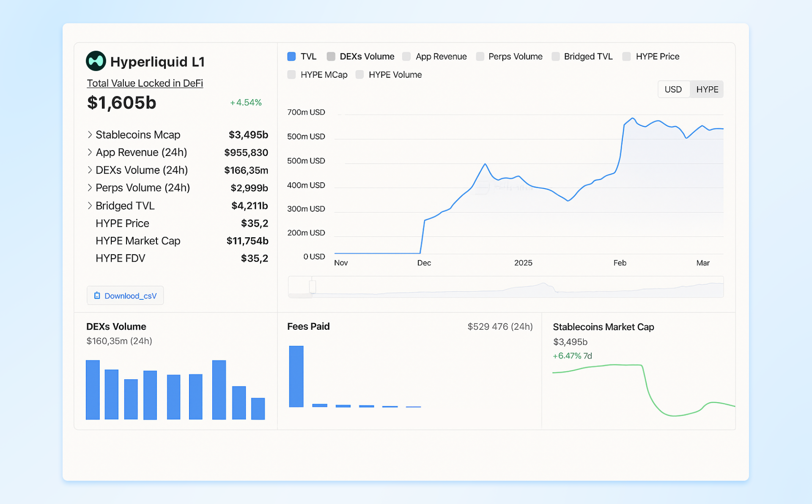Click the 700m USD axis label
Screen dimensions: 812x504
306,112
